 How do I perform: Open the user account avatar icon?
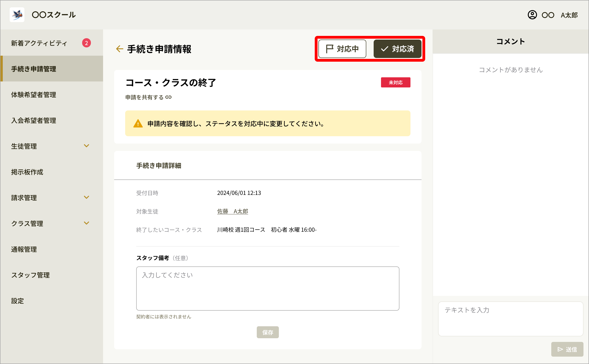532,15
